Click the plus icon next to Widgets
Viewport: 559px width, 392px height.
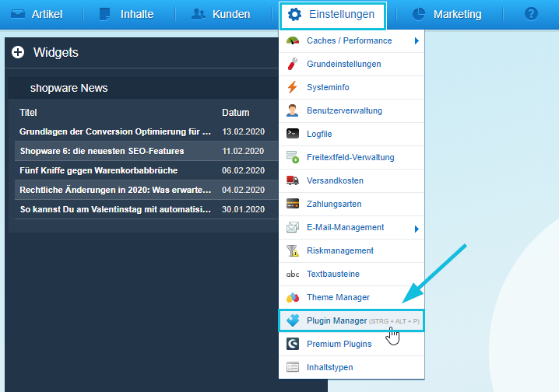point(18,52)
